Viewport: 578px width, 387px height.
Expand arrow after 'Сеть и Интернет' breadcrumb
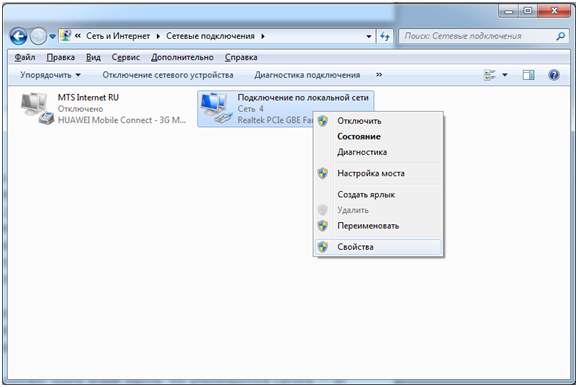point(158,36)
